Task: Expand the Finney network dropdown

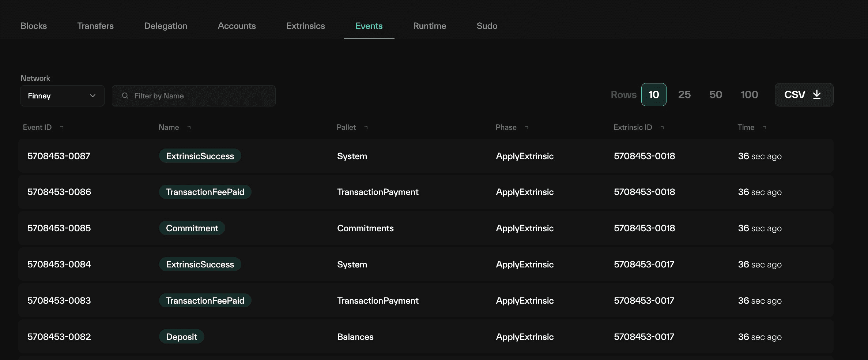Action: [x=63, y=96]
